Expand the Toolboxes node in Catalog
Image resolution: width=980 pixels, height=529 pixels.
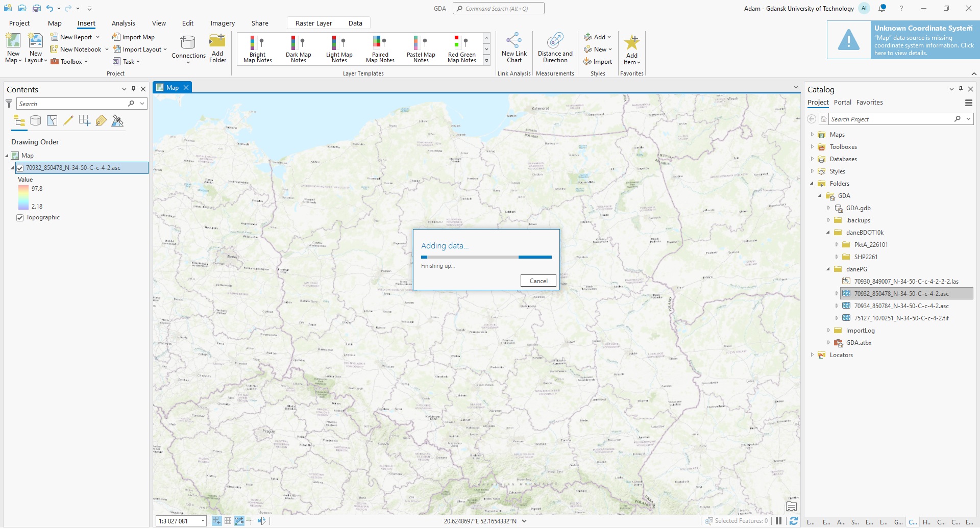tap(812, 147)
